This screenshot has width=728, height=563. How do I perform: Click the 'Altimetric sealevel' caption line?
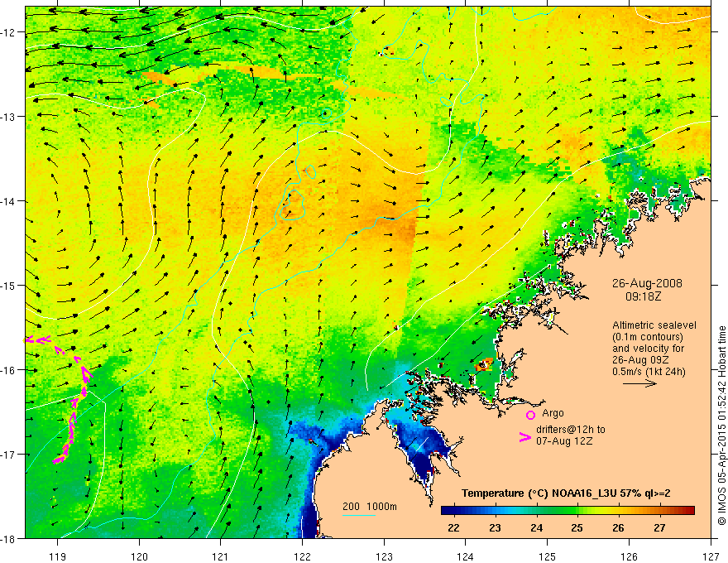tap(654, 325)
